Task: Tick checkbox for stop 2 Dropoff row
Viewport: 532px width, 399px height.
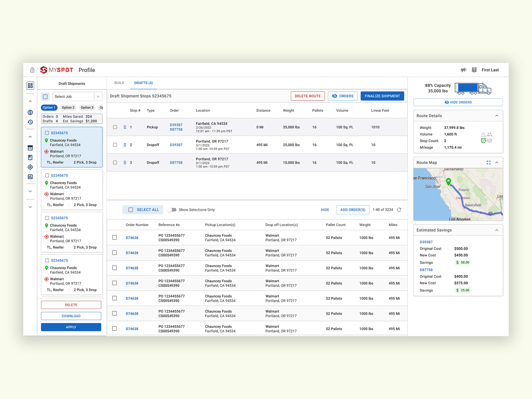Action: coord(115,145)
